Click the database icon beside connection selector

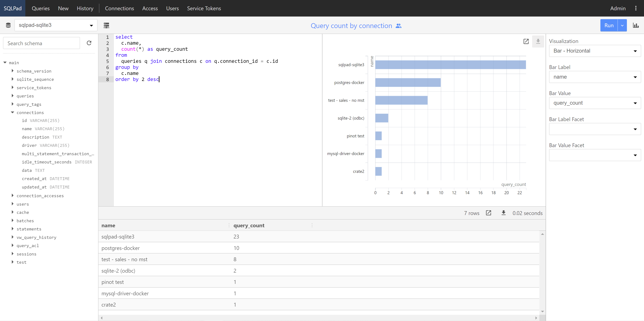click(x=8, y=25)
